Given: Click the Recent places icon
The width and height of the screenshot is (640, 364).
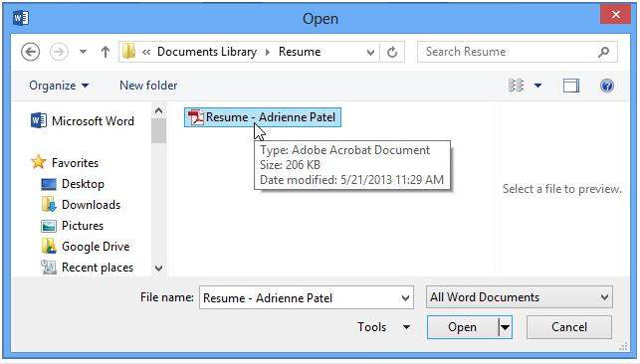Looking at the screenshot, I should point(49,268).
